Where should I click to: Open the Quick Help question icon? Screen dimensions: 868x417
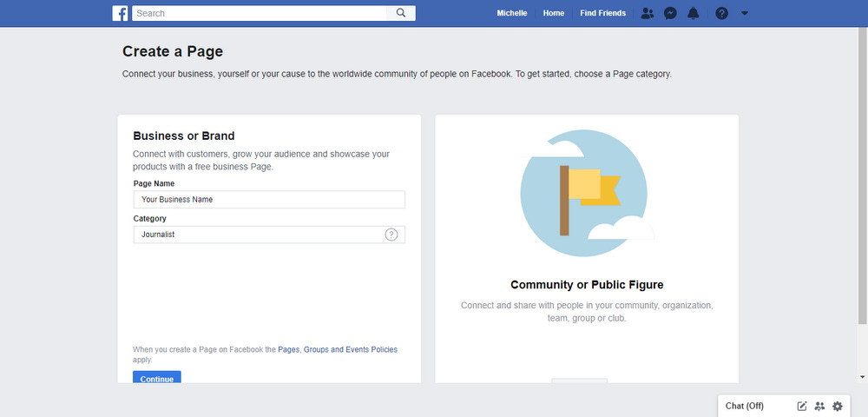coord(722,13)
